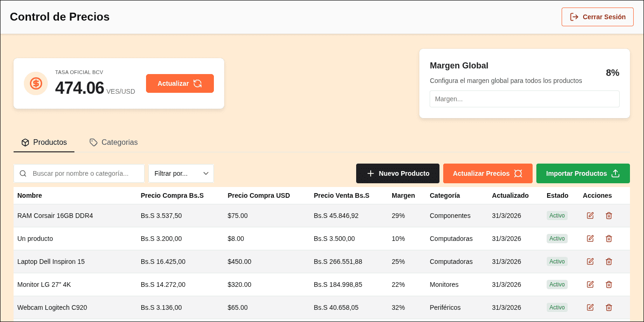
Task: Click the Actualizar Precios button
Action: [x=488, y=173]
